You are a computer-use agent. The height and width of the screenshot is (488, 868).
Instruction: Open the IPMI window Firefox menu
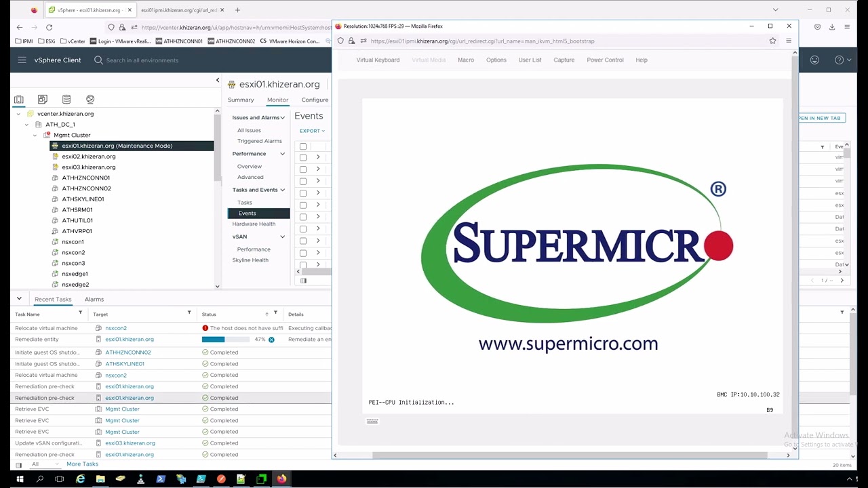click(788, 41)
